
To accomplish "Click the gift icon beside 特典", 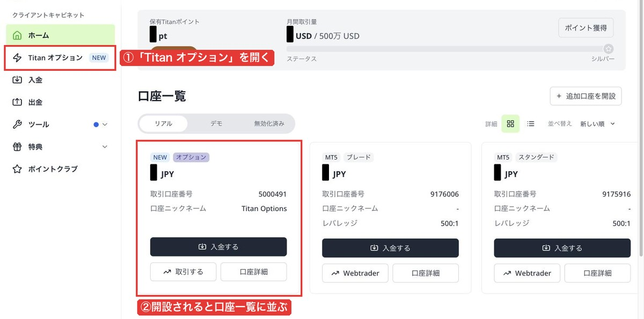I will [17, 147].
